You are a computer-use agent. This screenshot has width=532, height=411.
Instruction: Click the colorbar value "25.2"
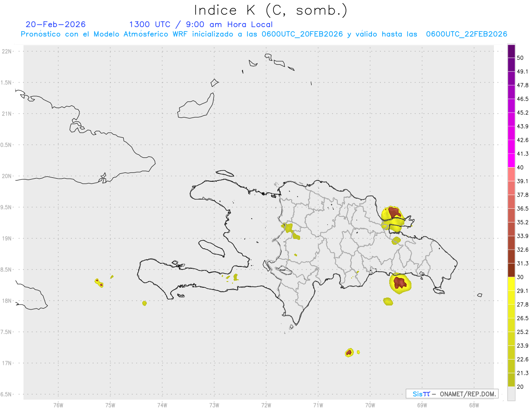[x=523, y=332]
